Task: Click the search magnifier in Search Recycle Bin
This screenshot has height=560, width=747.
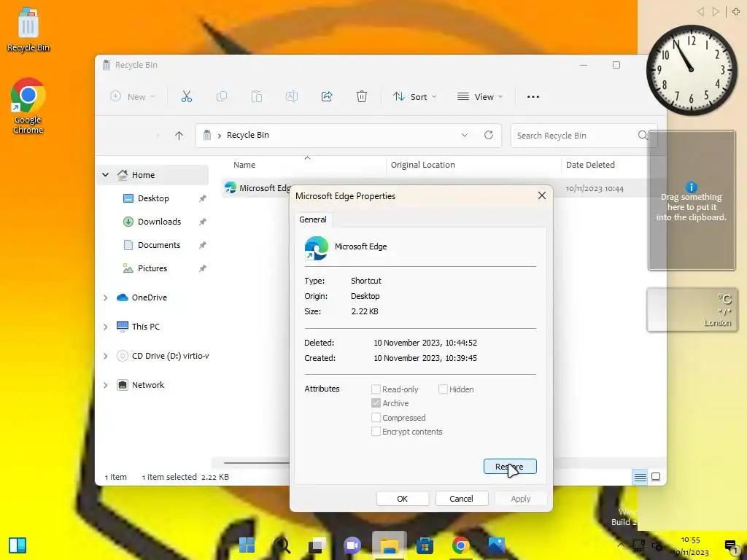Action: (x=643, y=135)
